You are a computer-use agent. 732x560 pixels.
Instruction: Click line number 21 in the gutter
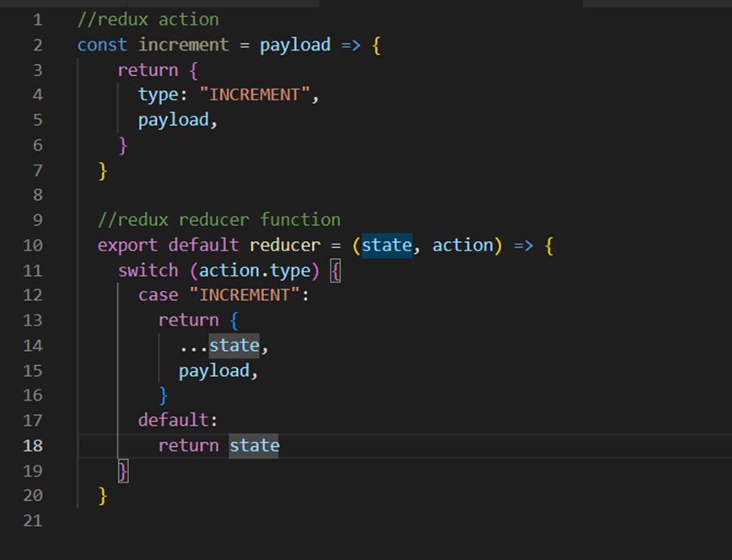coord(33,521)
